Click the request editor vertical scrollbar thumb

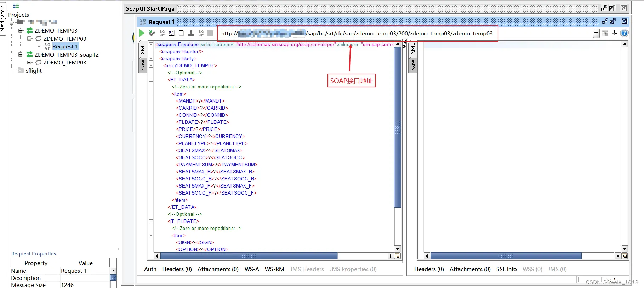click(398, 127)
